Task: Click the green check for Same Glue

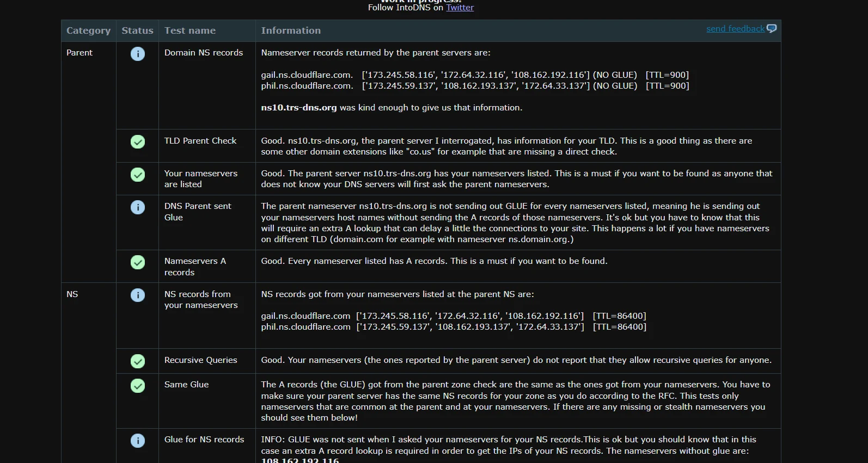Action: [x=138, y=386]
